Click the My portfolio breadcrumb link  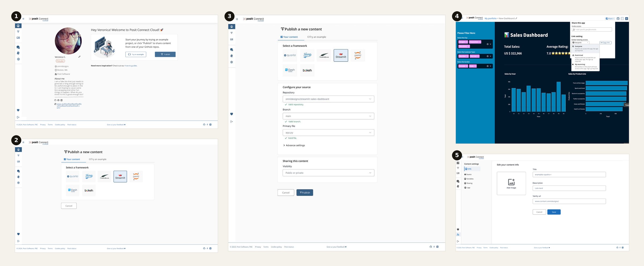[x=491, y=19]
